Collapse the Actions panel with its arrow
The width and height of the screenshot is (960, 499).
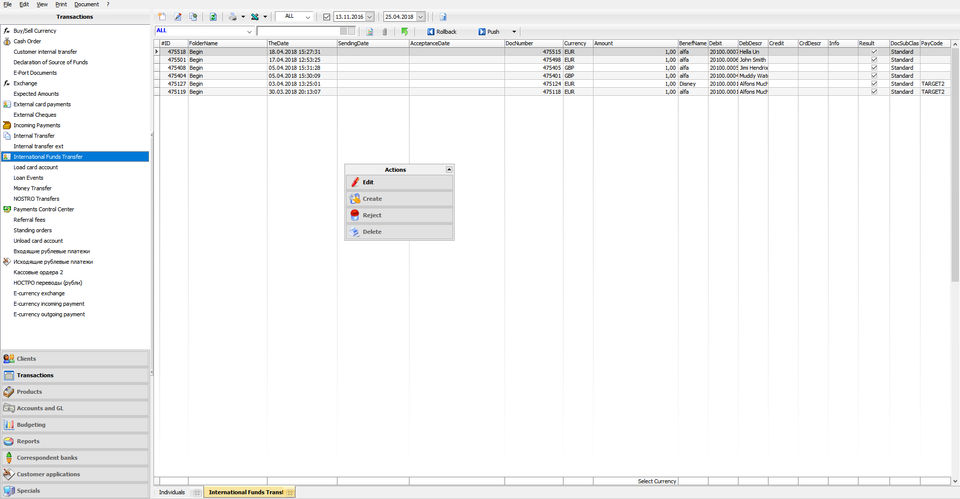click(x=449, y=170)
